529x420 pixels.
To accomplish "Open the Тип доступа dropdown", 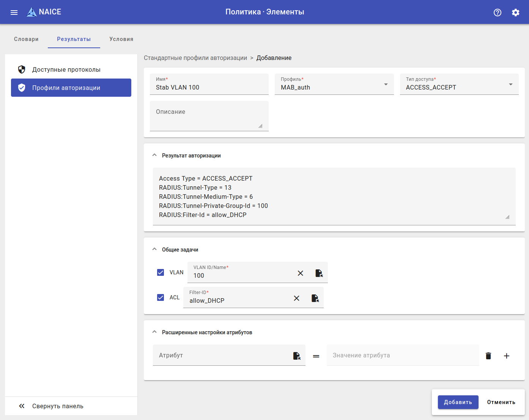I will [459, 84].
